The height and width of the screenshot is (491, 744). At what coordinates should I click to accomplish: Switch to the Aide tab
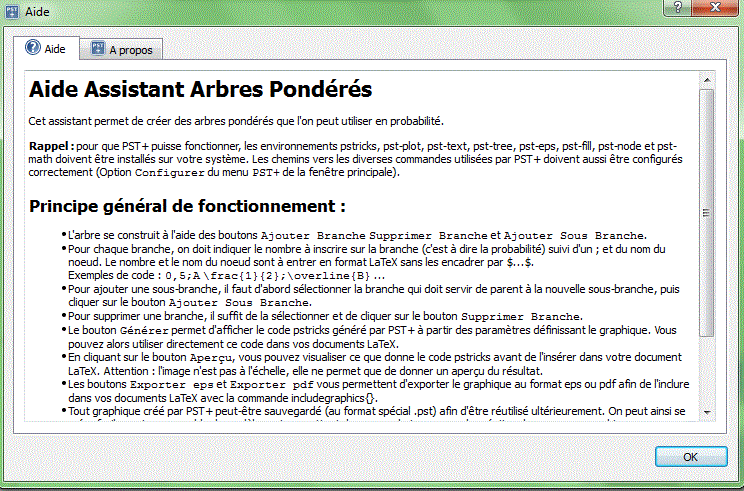pyautogui.click(x=46, y=48)
